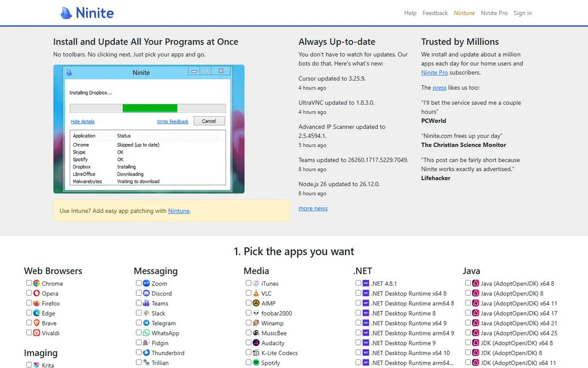Click 'Cursor updated to 3.25.9.' news text
This screenshot has width=588, height=368.
point(332,79)
